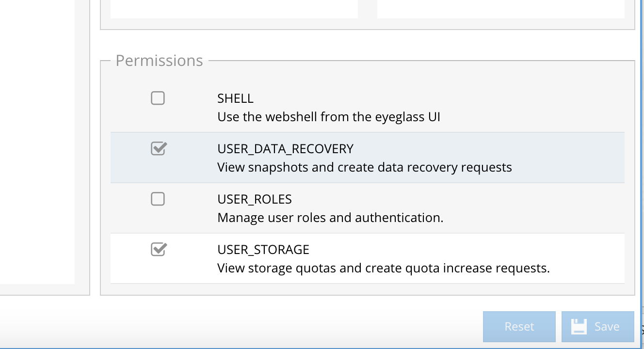The image size is (644, 349).
Task: Select the SHELL permission name
Action: (235, 98)
